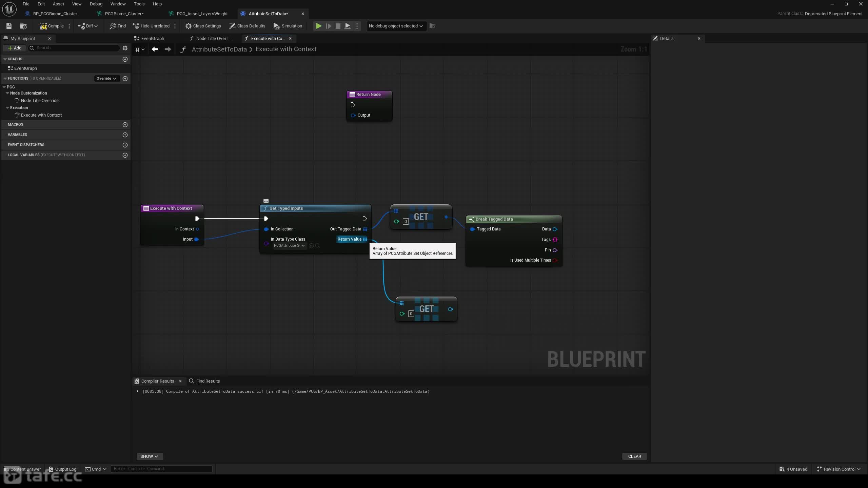Viewport: 868px width, 488px height.
Task: Add new graph with plus icon
Action: click(x=125, y=59)
